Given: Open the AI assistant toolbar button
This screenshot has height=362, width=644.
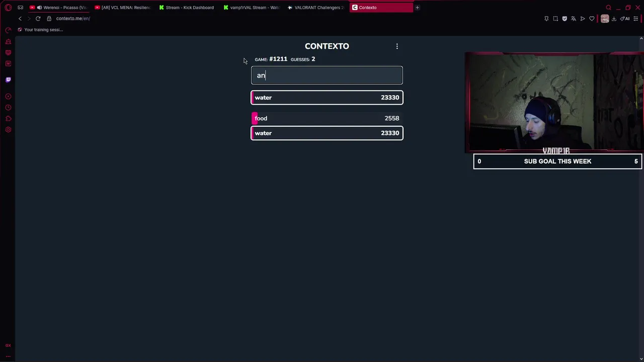Looking at the screenshot, I should click(x=625, y=19).
